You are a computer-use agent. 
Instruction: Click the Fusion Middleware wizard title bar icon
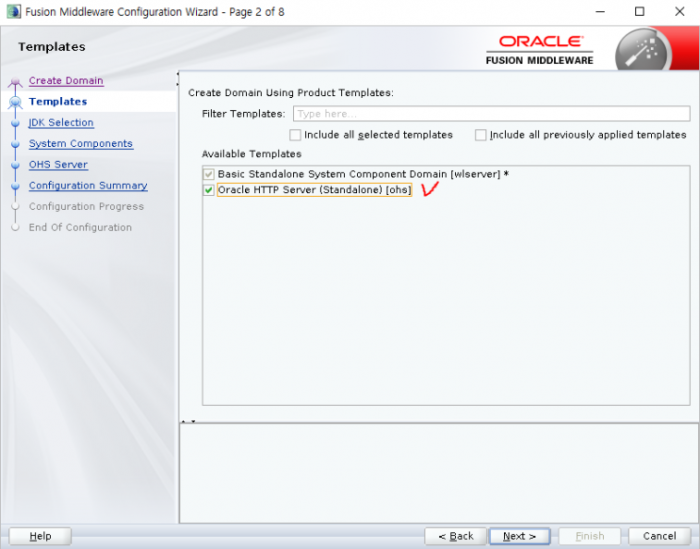click(x=13, y=12)
